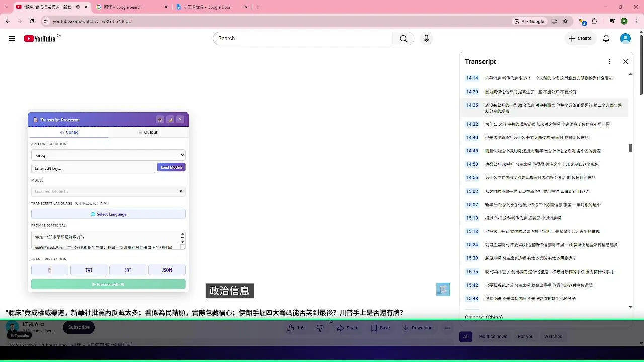Click the YouTube search magnifier button
Screen dimensions: 644x362
404,39
